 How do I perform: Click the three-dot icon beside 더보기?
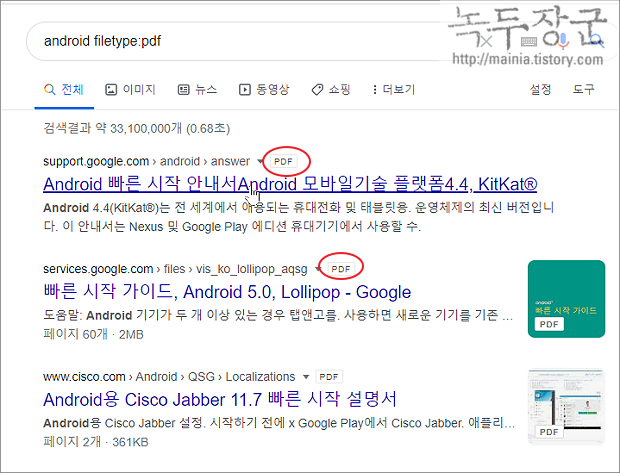pyautogui.click(x=374, y=90)
